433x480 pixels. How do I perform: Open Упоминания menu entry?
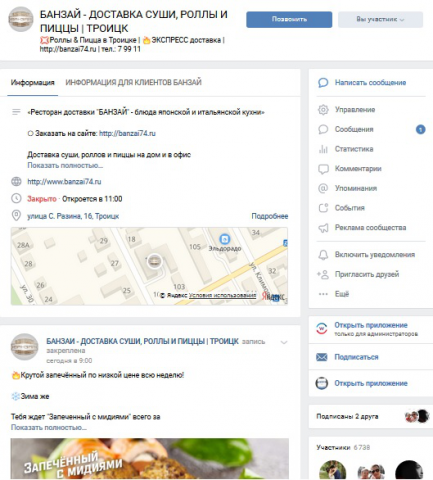coord(356,188)
